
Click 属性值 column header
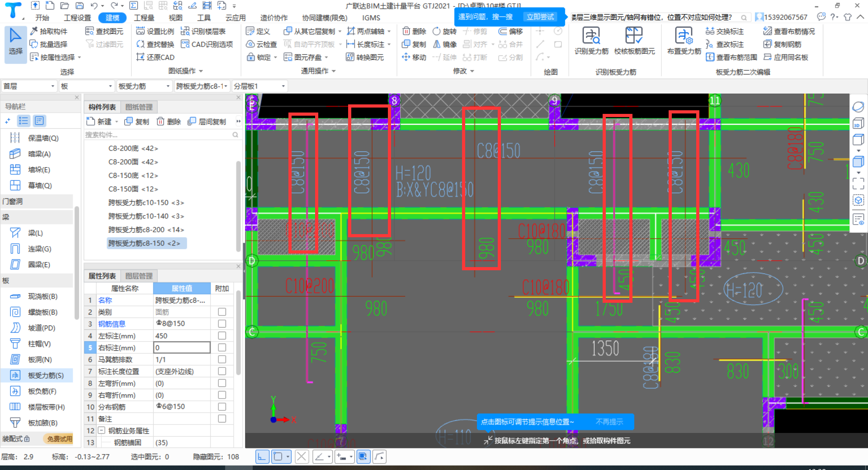[182, 288]
